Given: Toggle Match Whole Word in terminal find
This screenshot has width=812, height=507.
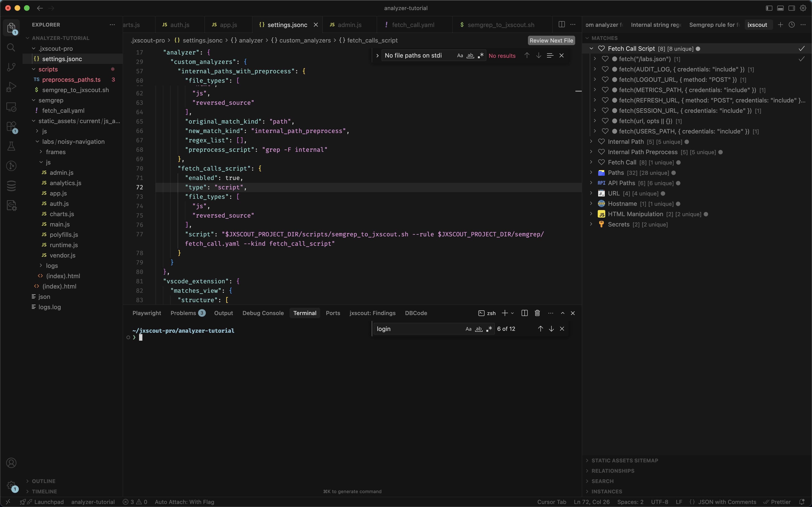Looking at the screenshot, I should coord(479,329).
